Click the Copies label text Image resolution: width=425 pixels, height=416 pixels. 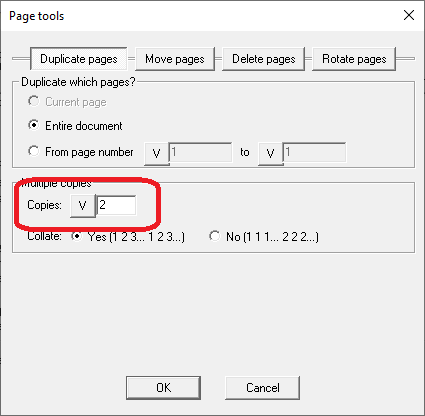(44, 205)
